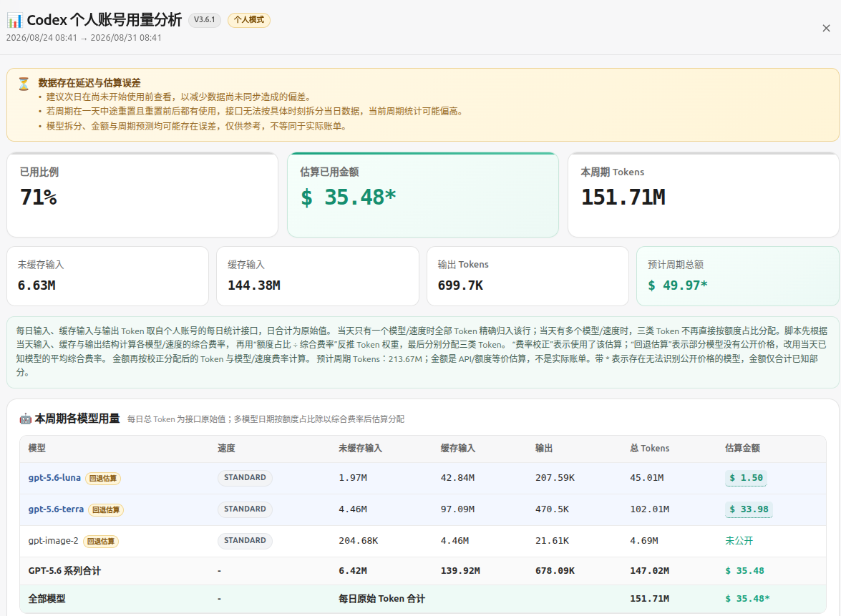Click the 21.61K output cell
This screenshot has width=841, height=616.
coord(552,541)
